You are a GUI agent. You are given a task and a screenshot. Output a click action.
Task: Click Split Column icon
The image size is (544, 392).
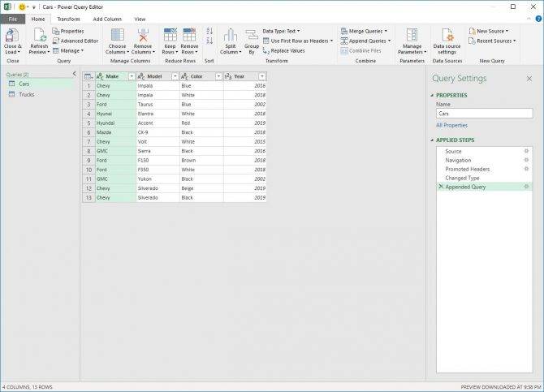(x=231, y=36)
